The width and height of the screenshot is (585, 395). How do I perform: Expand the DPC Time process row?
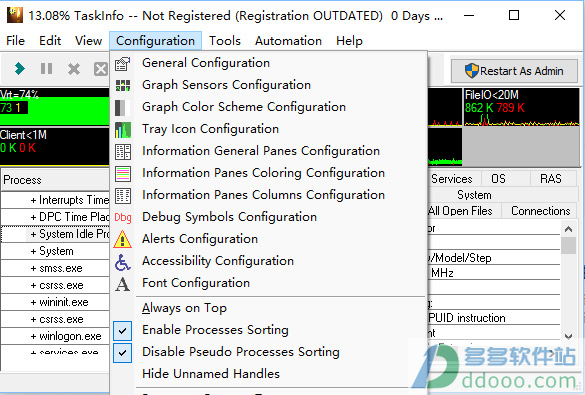point(33,217)
